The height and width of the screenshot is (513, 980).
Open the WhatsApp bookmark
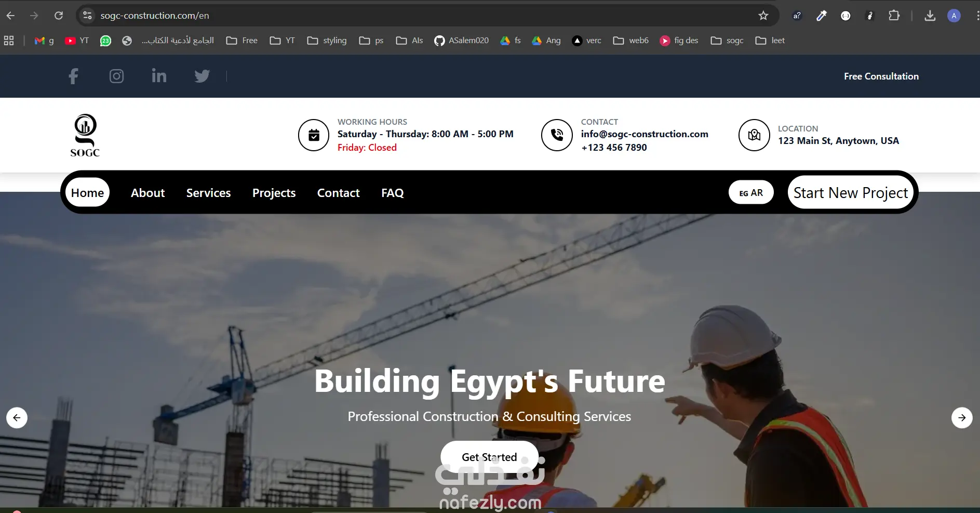point(105,41)
